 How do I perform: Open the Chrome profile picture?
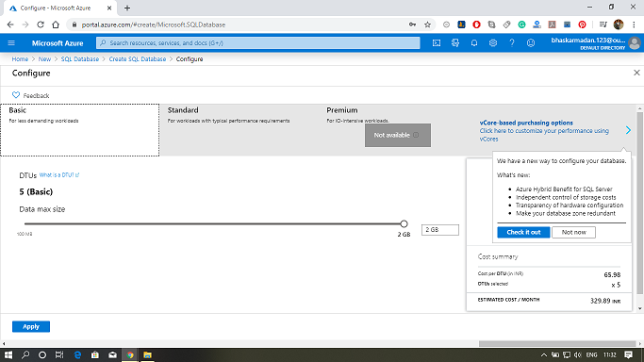[619, 25]
